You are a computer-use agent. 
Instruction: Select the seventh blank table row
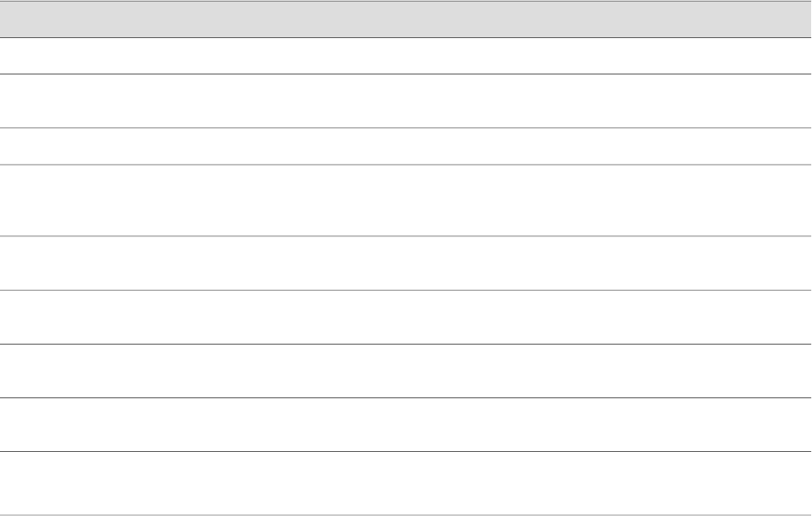[x=406, y=371]
